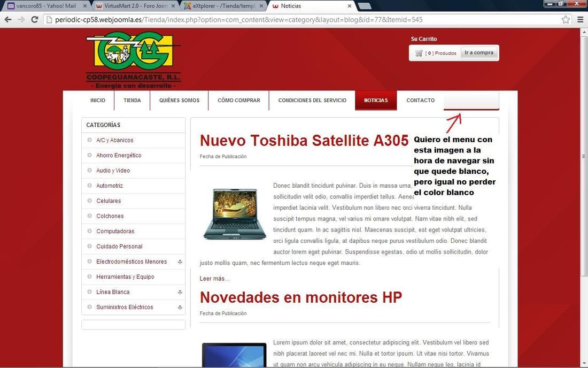The width and height of the screenshot is (588, 368).
Task: Open a new browser tab
Action: point(365,6)
